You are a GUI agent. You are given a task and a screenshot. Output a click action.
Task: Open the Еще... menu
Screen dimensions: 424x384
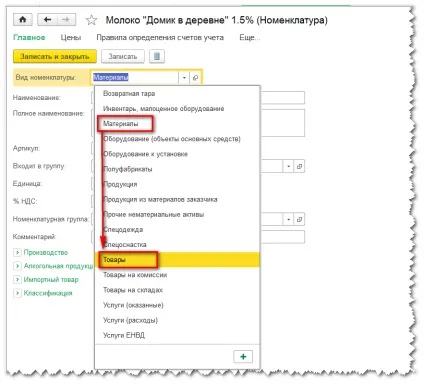click(x=250, y=38)
